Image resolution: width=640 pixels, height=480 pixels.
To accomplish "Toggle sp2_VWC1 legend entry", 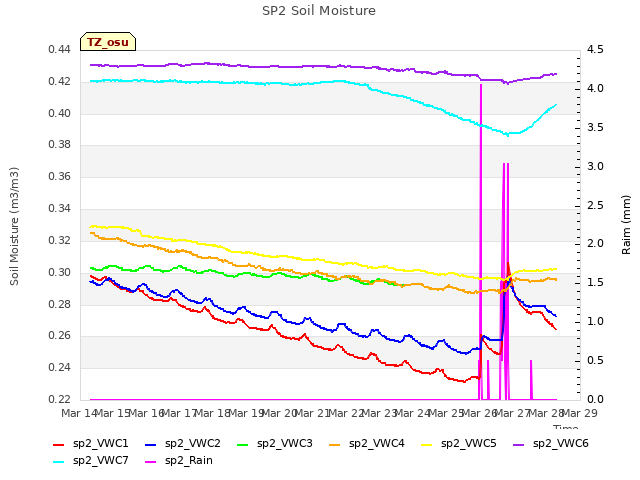I will (91, 444).
